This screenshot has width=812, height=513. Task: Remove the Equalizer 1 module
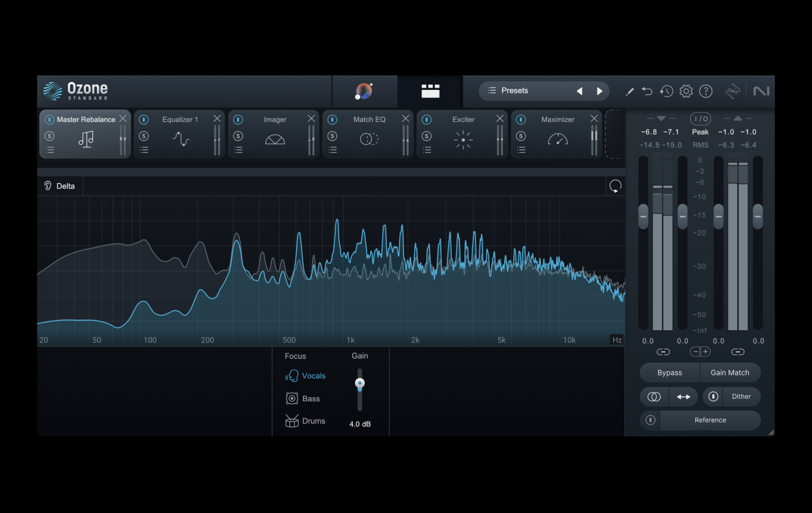pyautogui.click(x=217, y=118)
